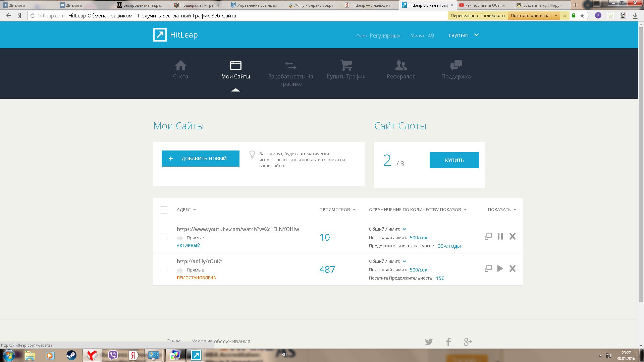Open the http://adf.ly/rOuKt link
Screen dimensions: 644x362
pyautogui.click(x=200, y=261)
